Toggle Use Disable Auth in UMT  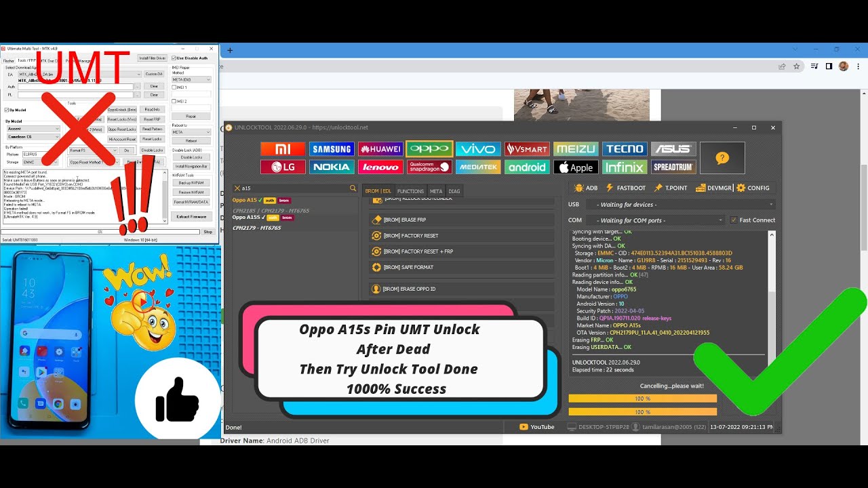[x=174, y=58]
